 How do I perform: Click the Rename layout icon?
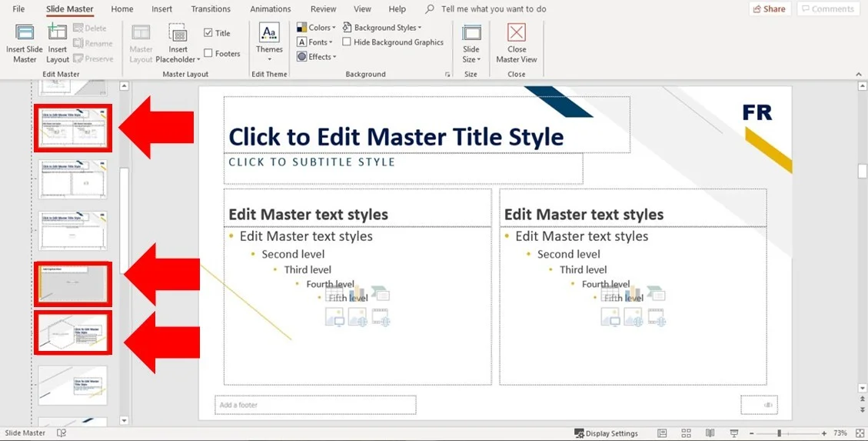[x=78, y=43]
